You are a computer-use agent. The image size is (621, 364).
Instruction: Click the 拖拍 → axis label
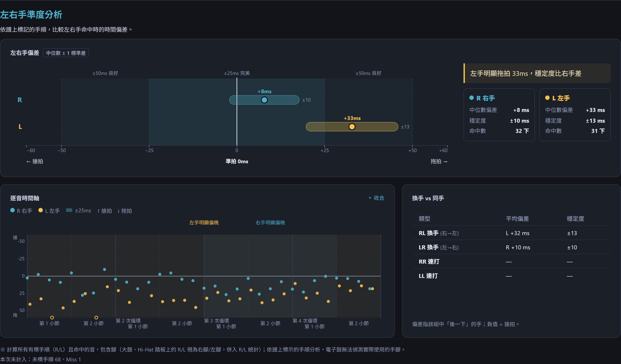(439, 161)
